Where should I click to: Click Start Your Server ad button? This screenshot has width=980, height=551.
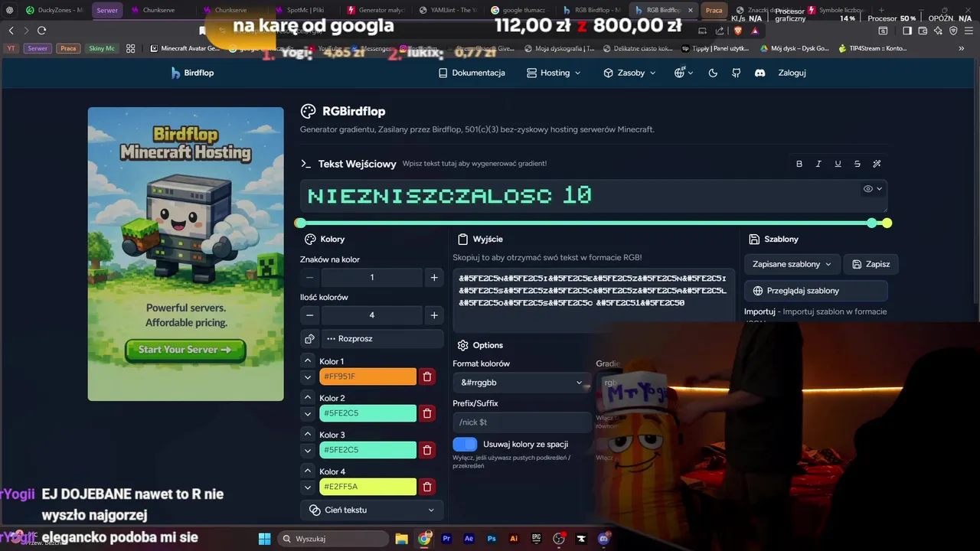pos(185,350)
